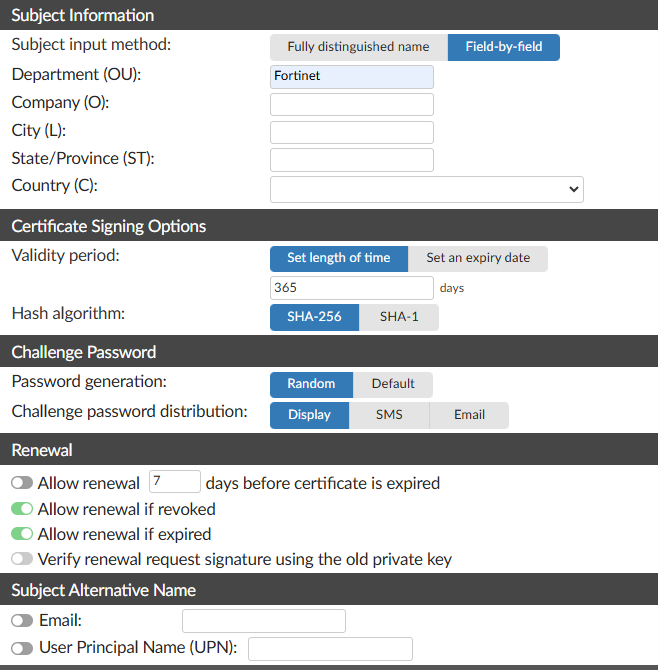Select Fully distinguished name input method
Image resolution: width=659 pixels, height=670 pixels.
click(358, 47)
